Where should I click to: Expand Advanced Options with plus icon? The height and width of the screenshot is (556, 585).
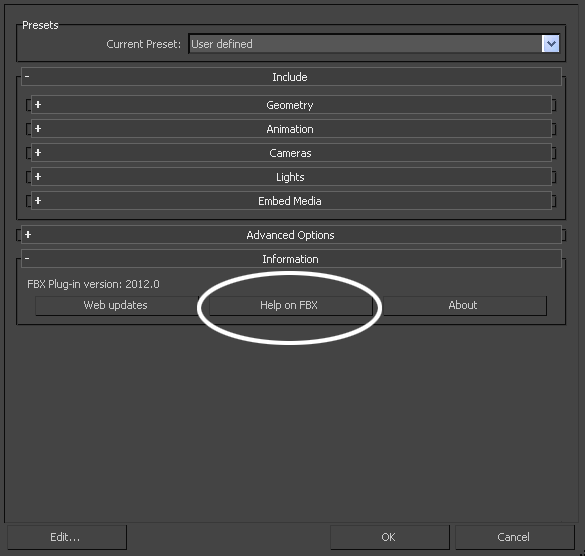(x=28, y=235)
